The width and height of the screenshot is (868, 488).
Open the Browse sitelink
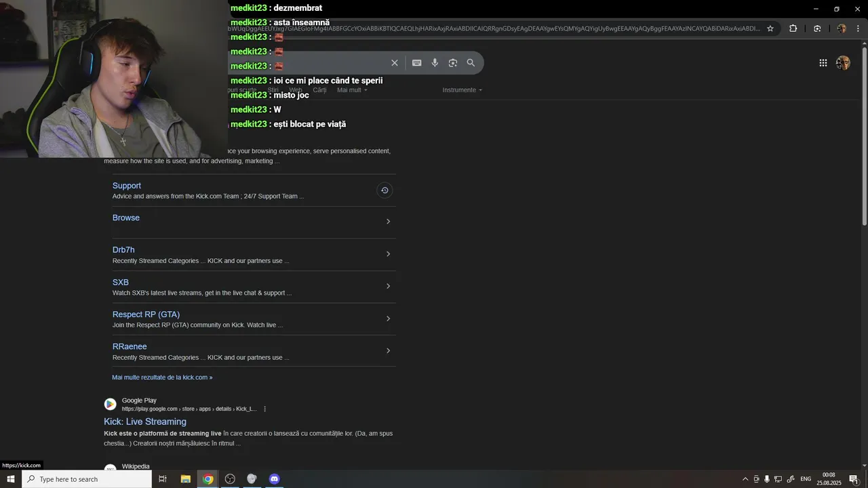click(126, 218)
